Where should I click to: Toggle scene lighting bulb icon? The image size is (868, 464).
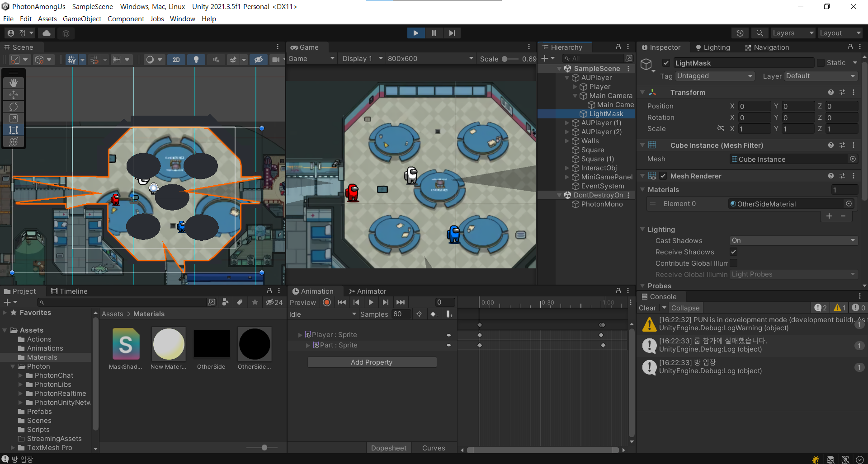[196, 60]
